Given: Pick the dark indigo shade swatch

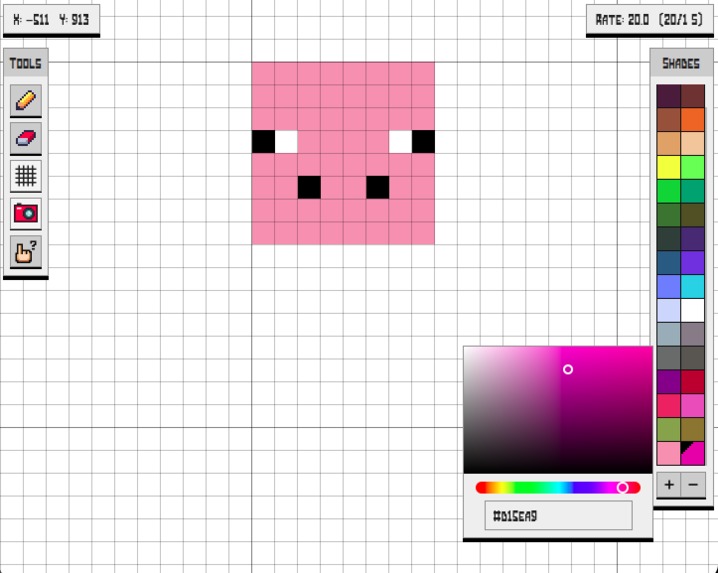Looking at the screenshot, I should coord(693,239).
